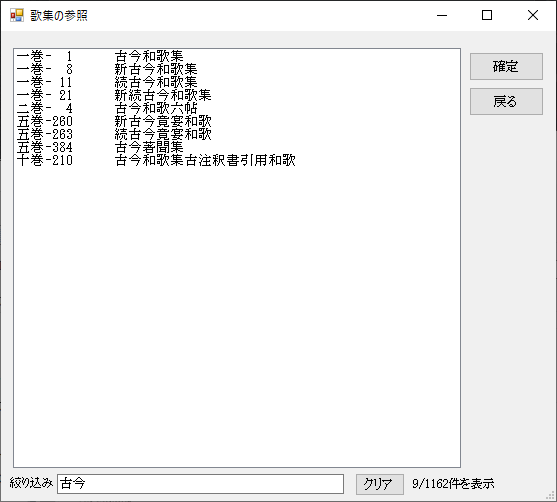
Task: Click the 絞り込み label text
Action: [31, 483]
